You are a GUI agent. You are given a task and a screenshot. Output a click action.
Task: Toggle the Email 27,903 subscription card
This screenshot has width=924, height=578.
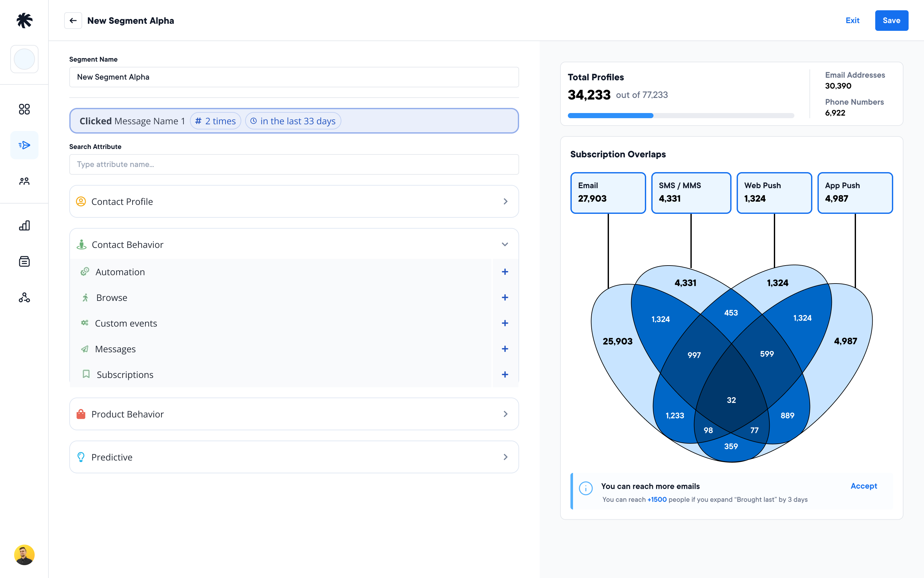click(x=608, y=193)
